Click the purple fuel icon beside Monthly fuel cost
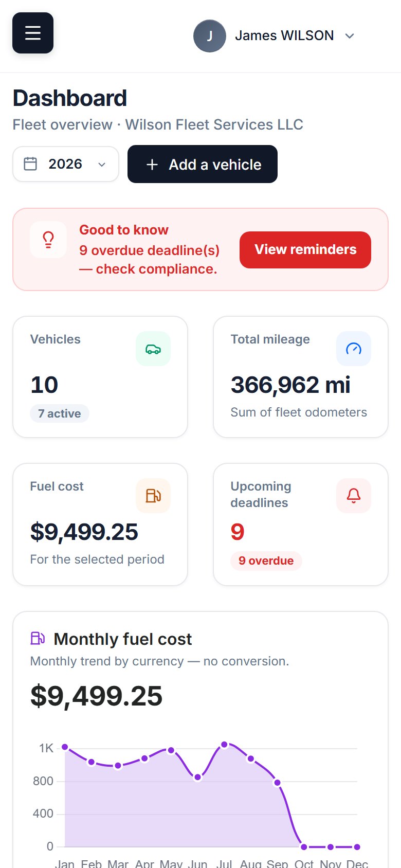 click(38, 638)
